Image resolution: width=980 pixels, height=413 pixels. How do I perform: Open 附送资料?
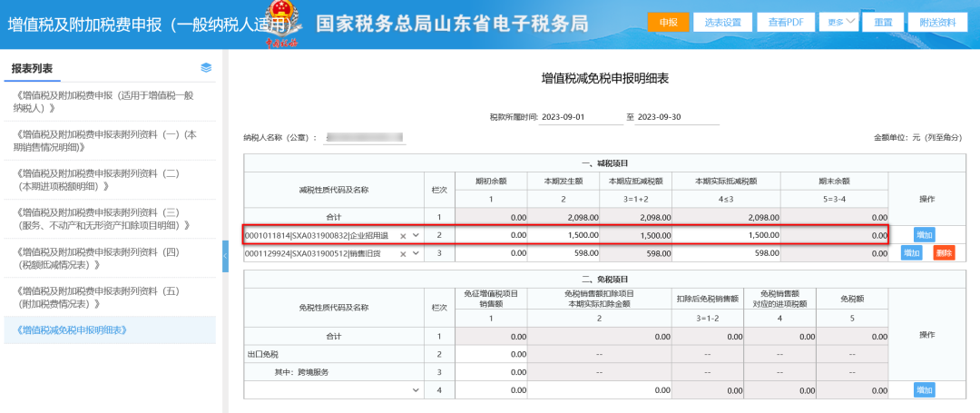coord(937,22)
